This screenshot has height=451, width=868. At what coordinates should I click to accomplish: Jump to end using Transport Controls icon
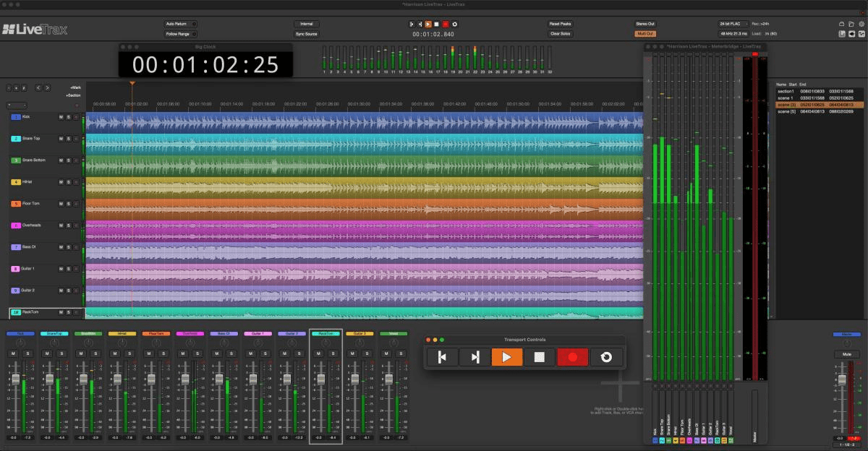[475, 357]
